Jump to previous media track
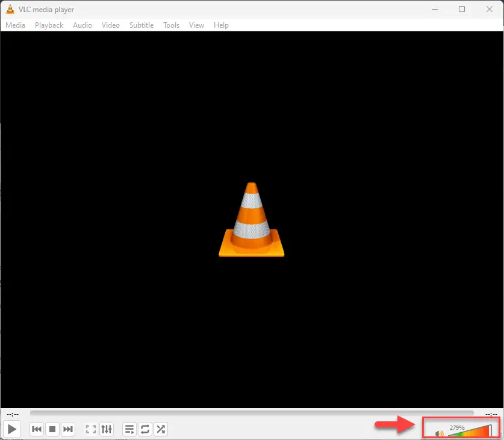Image resolution: width=504 pixels, height=440 pixels. 37,429
